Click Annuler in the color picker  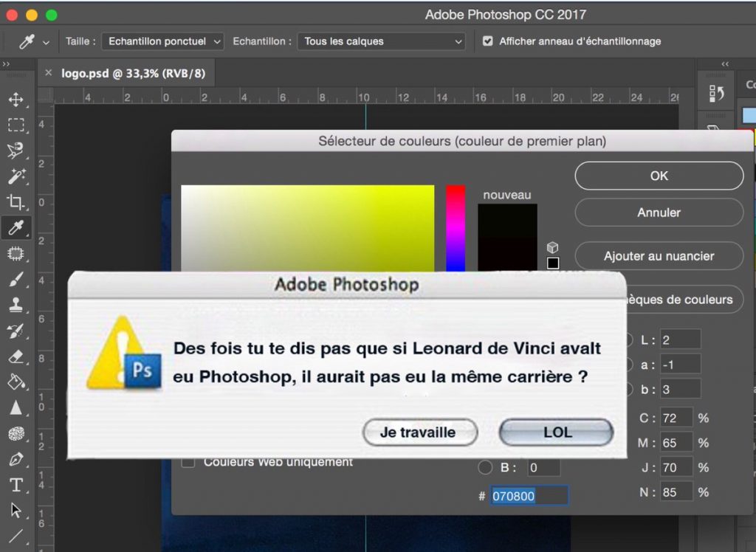pyautogui.click(x=659, y=212)
